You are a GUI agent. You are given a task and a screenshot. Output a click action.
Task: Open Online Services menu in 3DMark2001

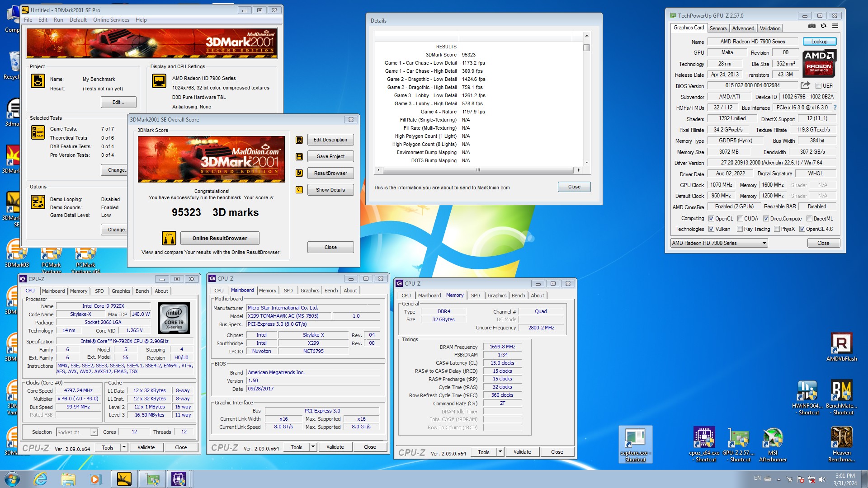click(111, 20)
